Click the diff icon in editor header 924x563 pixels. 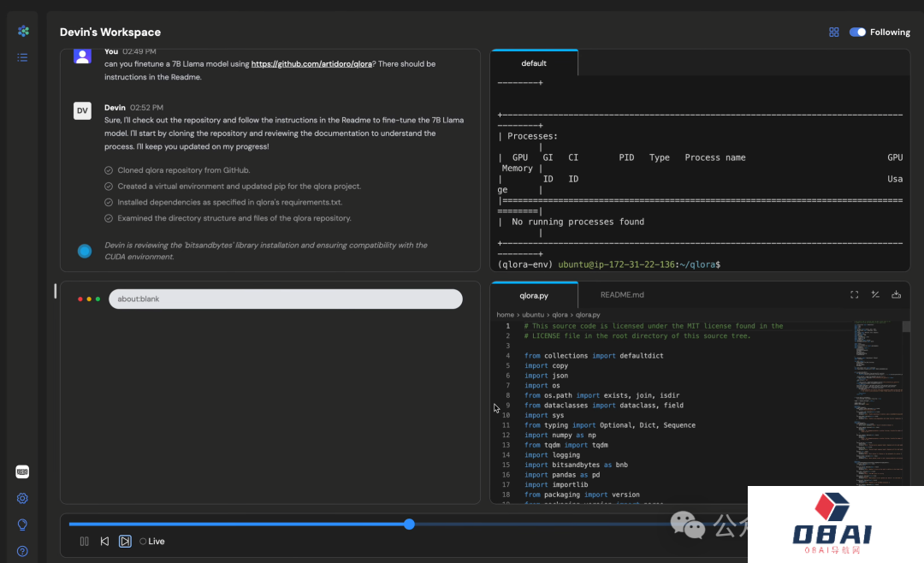[x=875, y=294]
